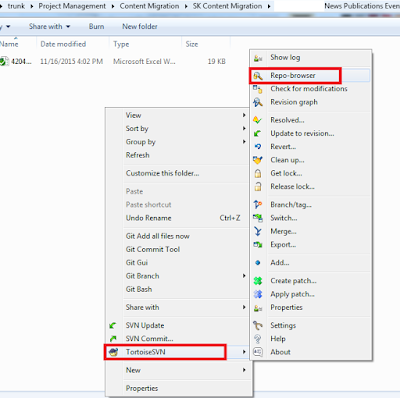Go to trunk in breadcrumb
This screenshot has width=400, height=398.
[x=16, y=6]
